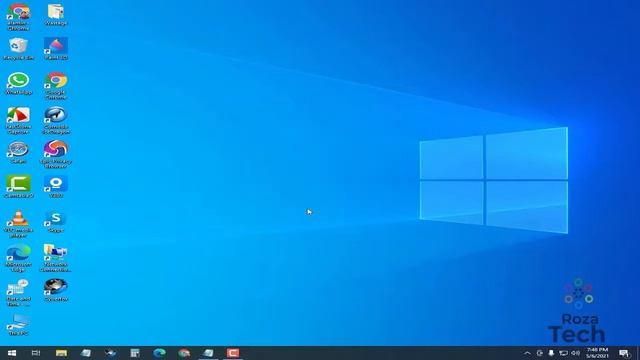Select the Recycle Bin desktop icon
640x360 pixels.
point(18,49)
